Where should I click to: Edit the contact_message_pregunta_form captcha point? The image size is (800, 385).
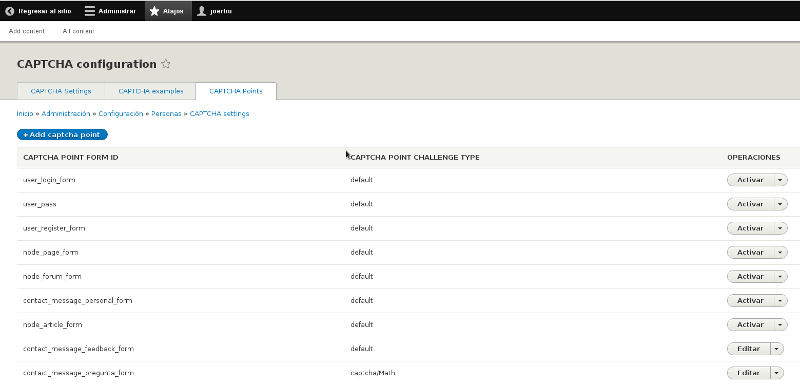point(748,373)
